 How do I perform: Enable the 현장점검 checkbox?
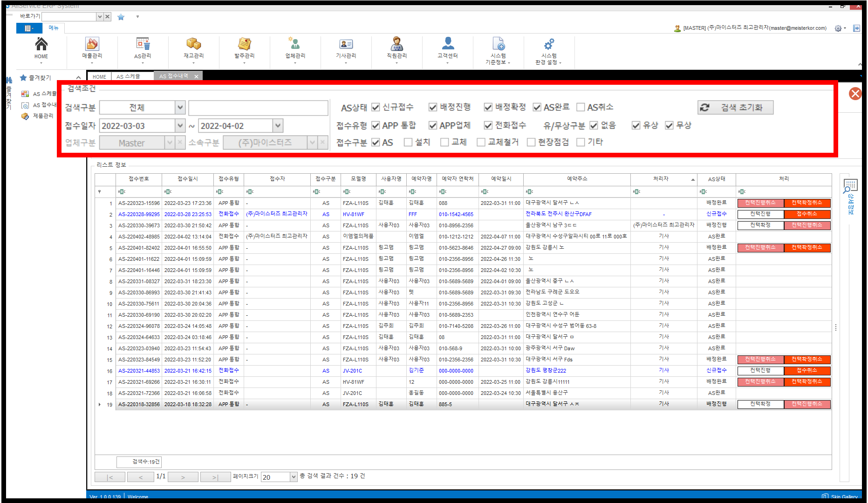[531, 142]
